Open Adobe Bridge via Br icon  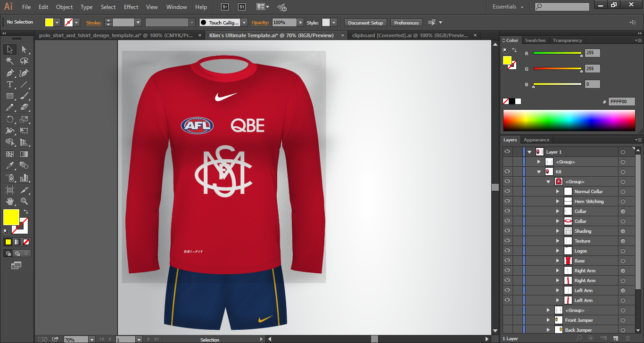pyautogui.click(x=225, y=7)
